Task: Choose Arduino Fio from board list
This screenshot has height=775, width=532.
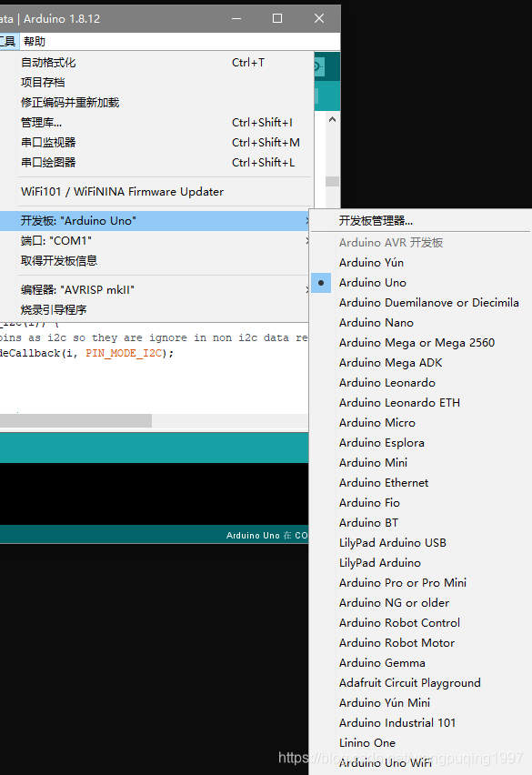Action: coord(421,503)
